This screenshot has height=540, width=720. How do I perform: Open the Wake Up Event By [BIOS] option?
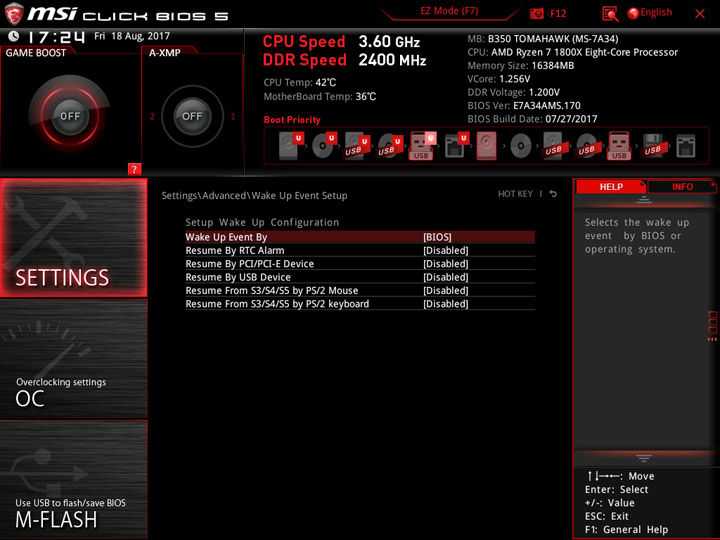point(360,237)
